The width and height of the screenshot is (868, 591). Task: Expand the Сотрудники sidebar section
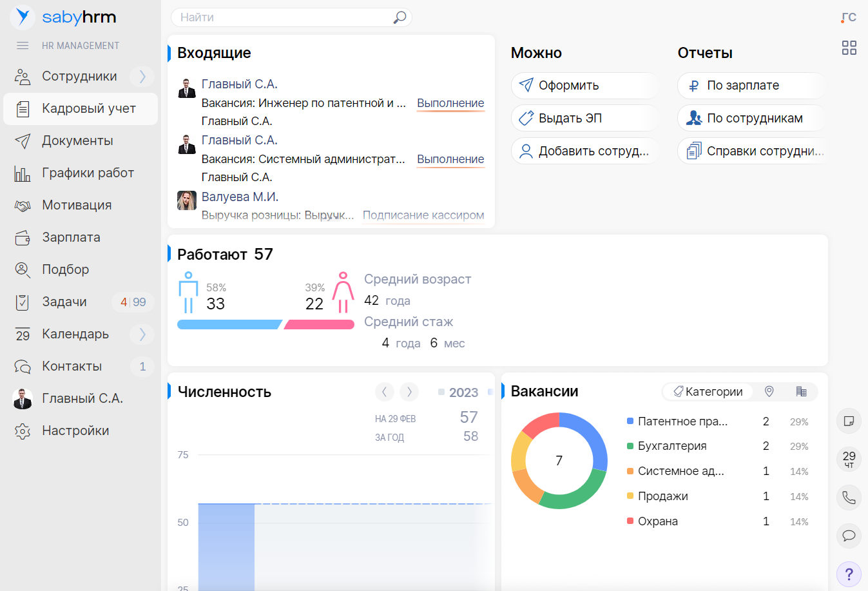pyautogui.click(x=142, y=76)
